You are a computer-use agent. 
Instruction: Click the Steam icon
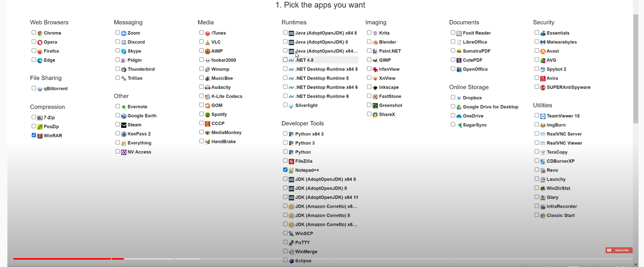(x=124, y=125)
